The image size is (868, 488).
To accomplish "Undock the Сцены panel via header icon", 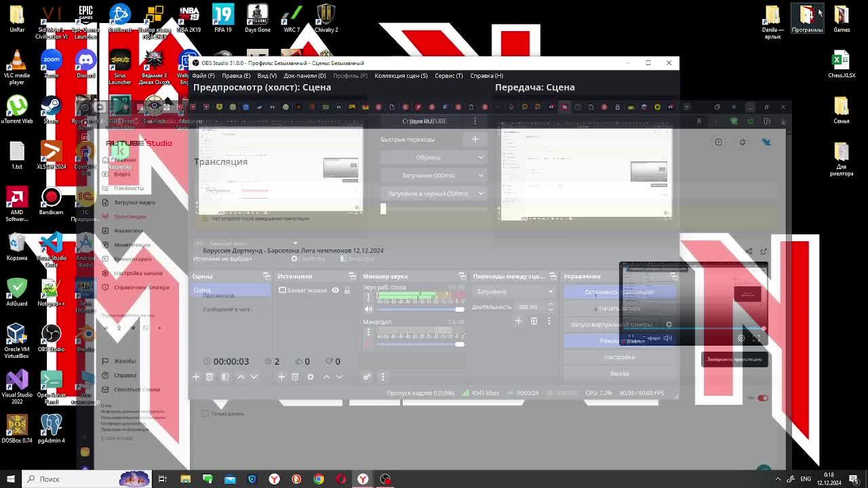I will (x=267, y=277).
